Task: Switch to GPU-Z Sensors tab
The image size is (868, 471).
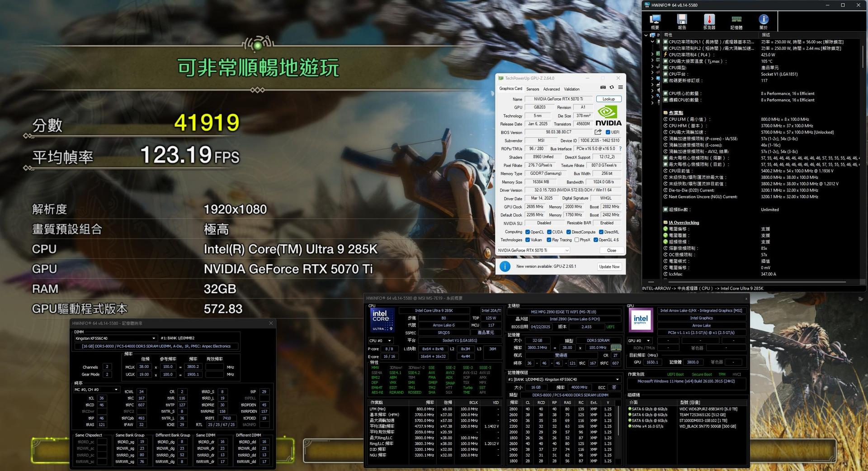Action: coord(533,89)
